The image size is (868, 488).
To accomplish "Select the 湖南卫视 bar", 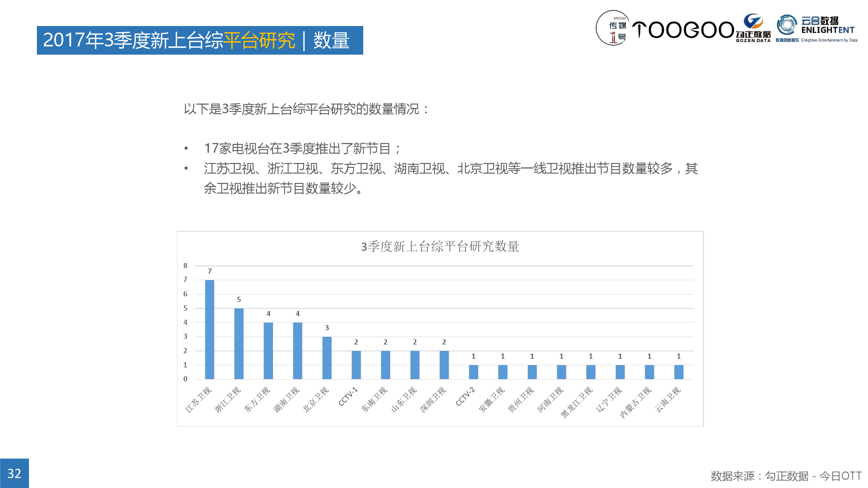I will click(297, 350).
